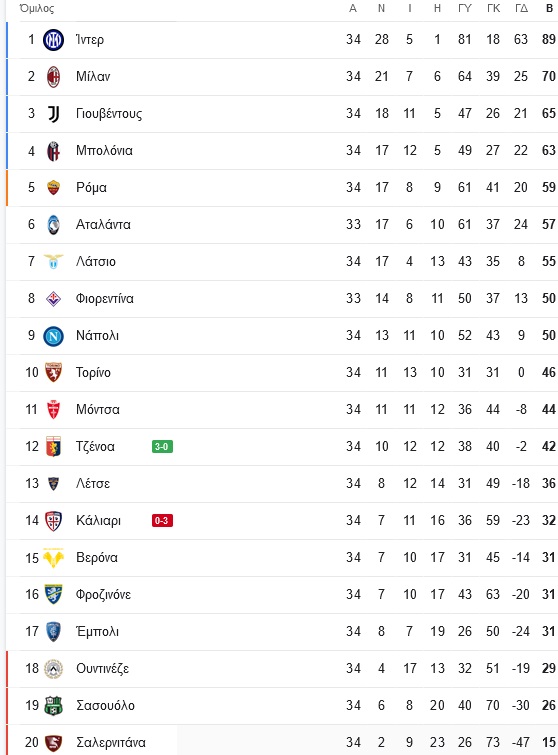Click the Sassuolo team crest
The image size is (558, 755).
point(53,706)
